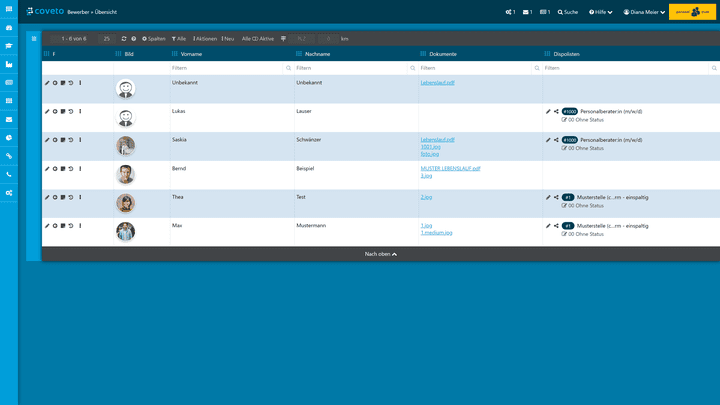Click the share icon beside Personalberater:in for Lukas

point(556,111)
